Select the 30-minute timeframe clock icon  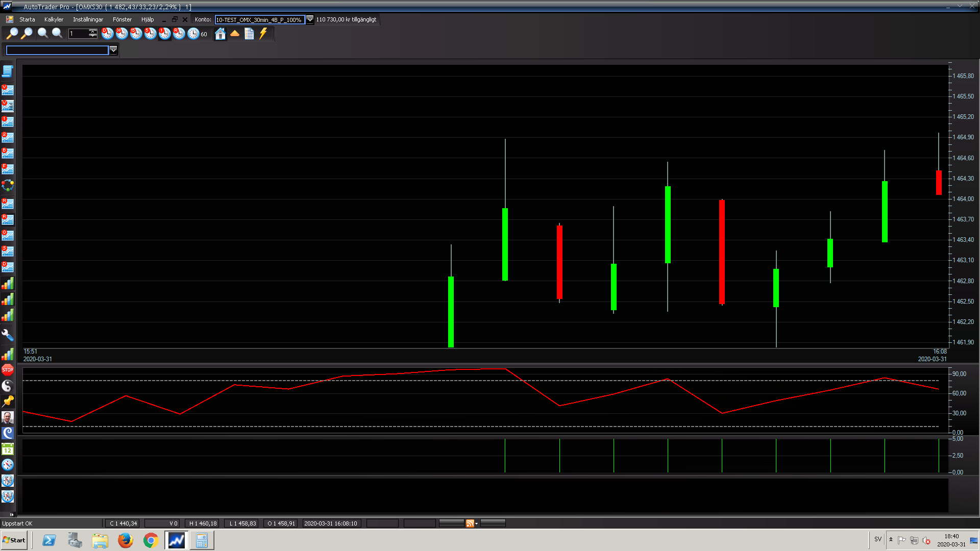pos(121,34)
